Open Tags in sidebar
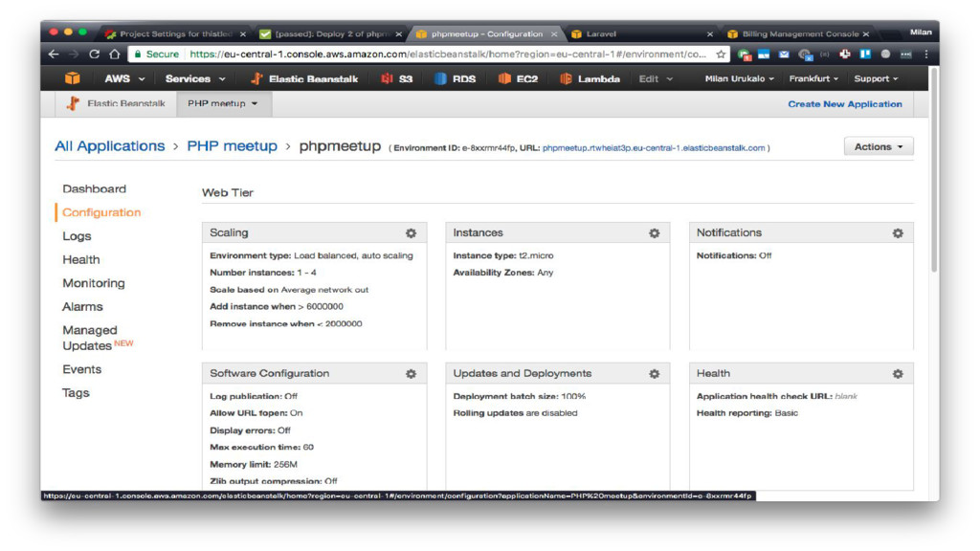Screen dimensions: 980x551 tap(76, 393)
